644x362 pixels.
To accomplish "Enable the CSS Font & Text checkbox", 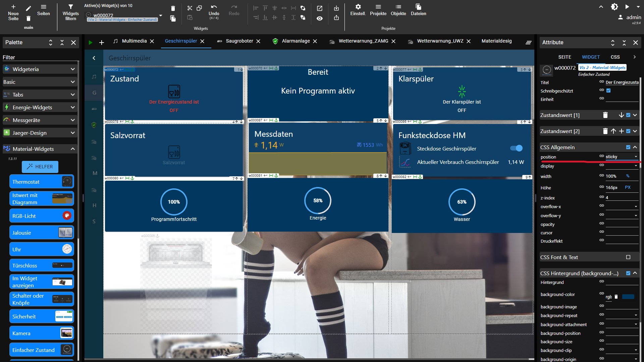I will [x=628, y=257].
